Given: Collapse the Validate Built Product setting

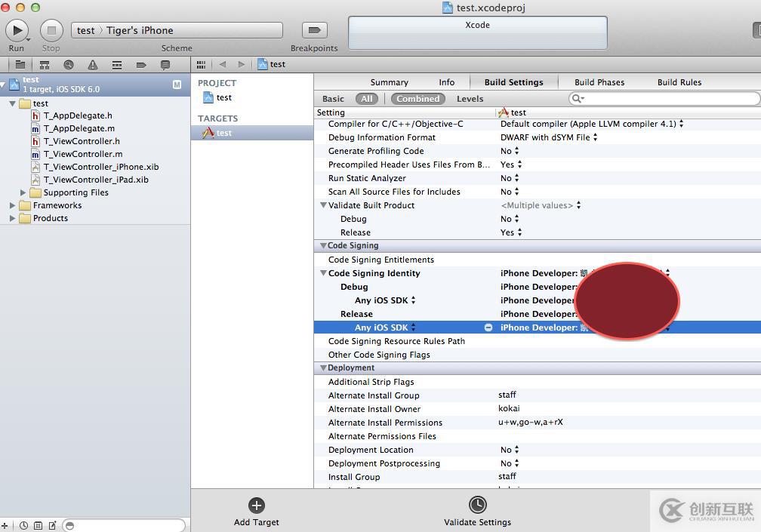Looking at the screenshot, I should pyautogui.click(x=323, y=205).
